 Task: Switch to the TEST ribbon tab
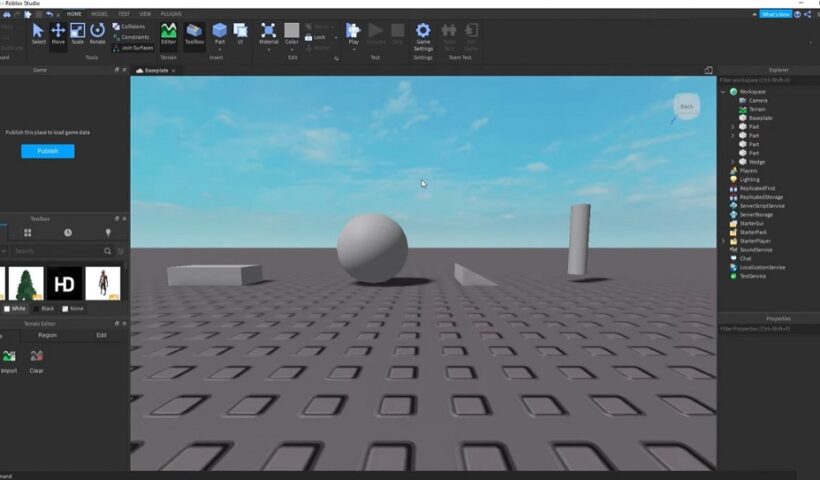(124, 14)
